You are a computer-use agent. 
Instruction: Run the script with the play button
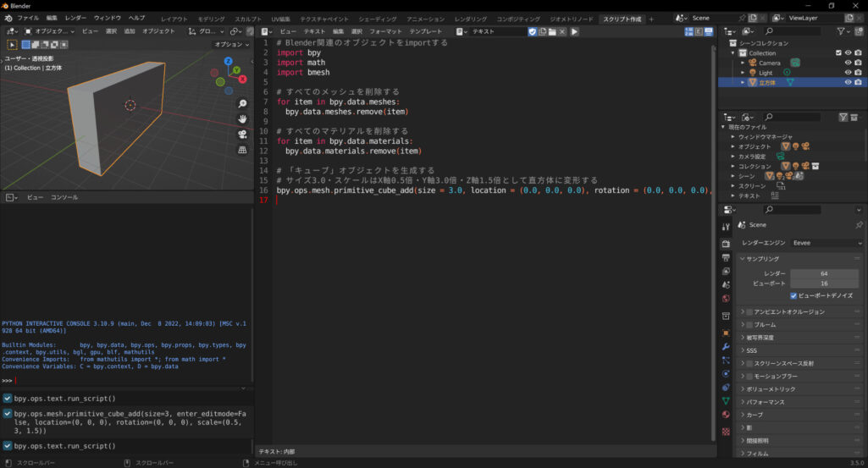(575, 31)
